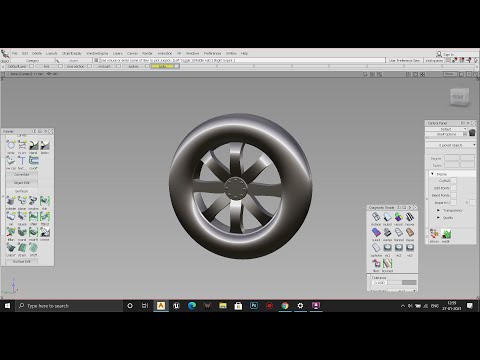480x360 pixels.
Task: Select the curve offset tool in Palette
Action: (x=33, y=161)
